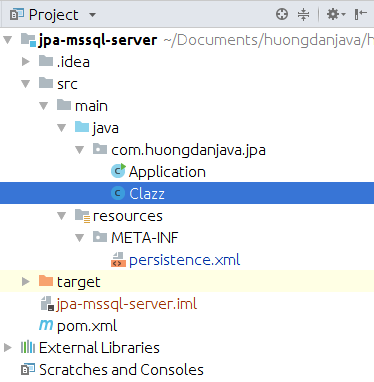Select the java folder label
The width and height of the screenshot is (374, 382).
click(x=106, y=128)
